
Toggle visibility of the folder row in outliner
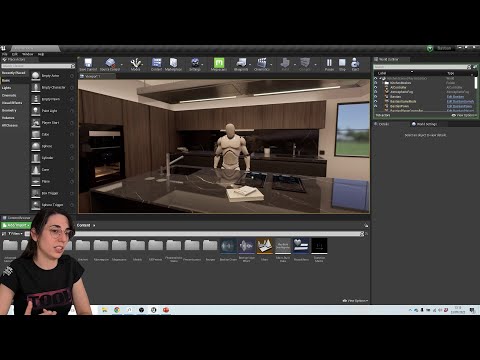tap(376, 83)
